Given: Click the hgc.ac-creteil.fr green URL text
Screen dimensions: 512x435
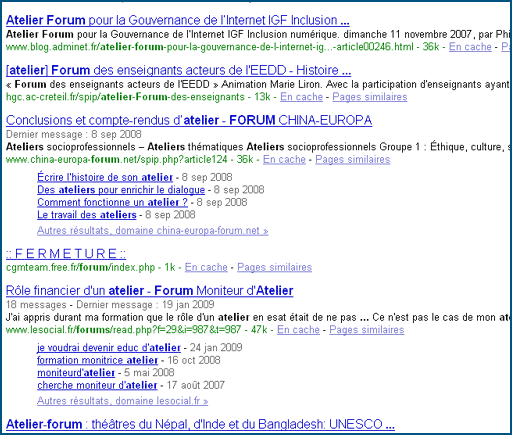Looking at the screenshot, I should [x=125, y=97].
